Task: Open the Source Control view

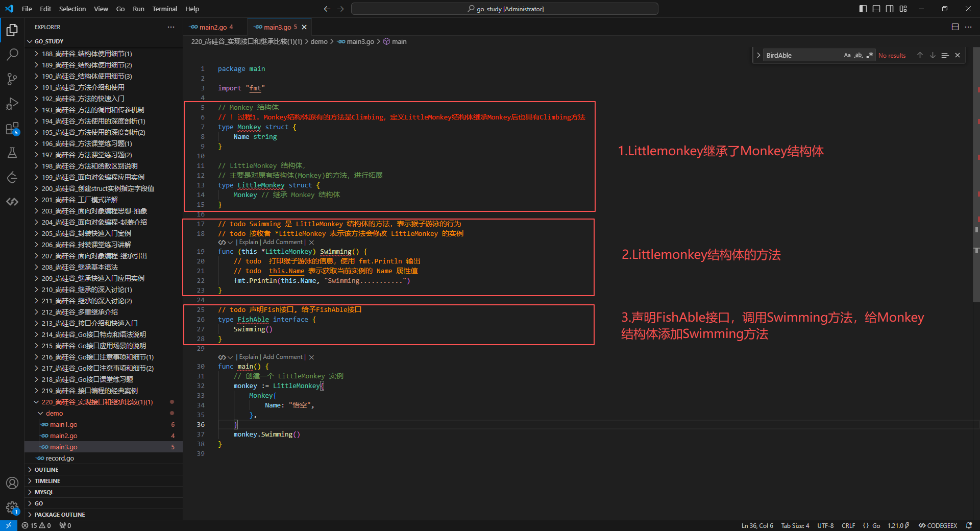Action: click(x=12, y=79)
